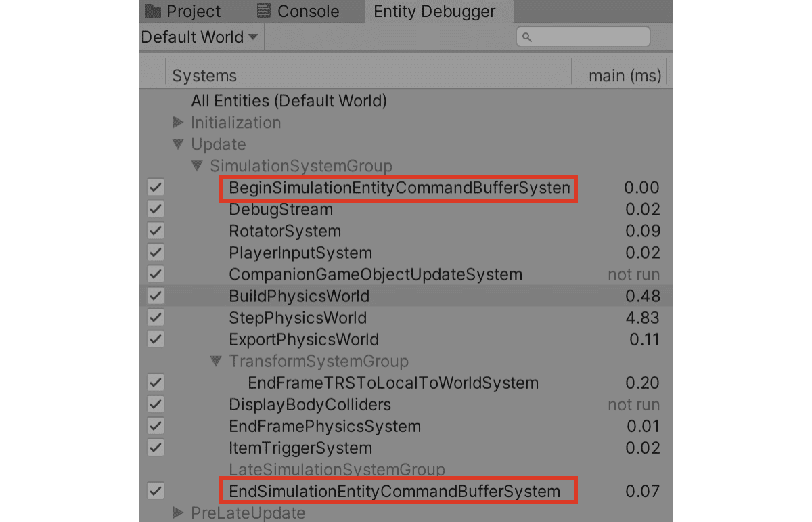812x522 pixels.
Task: Toggle the ItemTriggerSystem checkbox
Action: pyautogui.click(x=156, y=448)
